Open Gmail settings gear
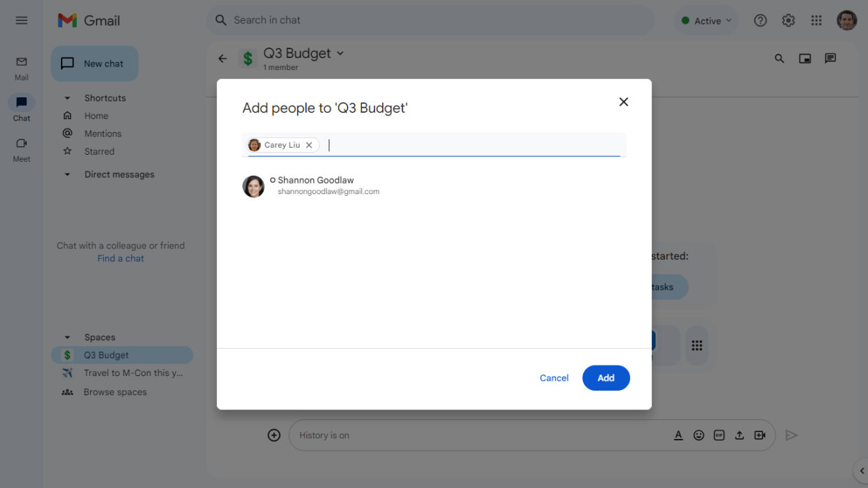The width and height of the screenshot is (868, 488). pyautogui.click(x=788, y=20)
